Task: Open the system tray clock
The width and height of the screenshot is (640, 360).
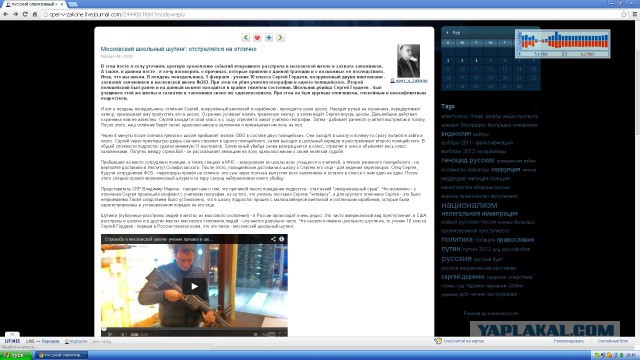Action: click(632, 355)
